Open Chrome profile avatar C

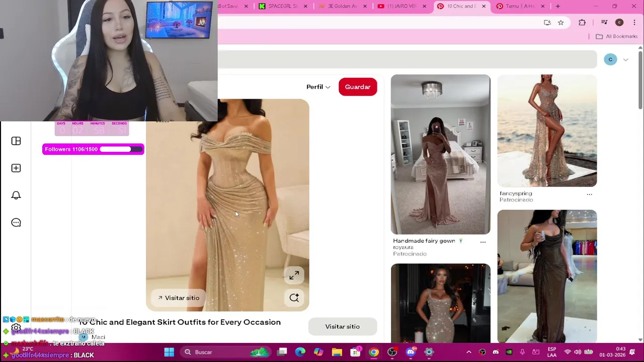coord(619,22)
